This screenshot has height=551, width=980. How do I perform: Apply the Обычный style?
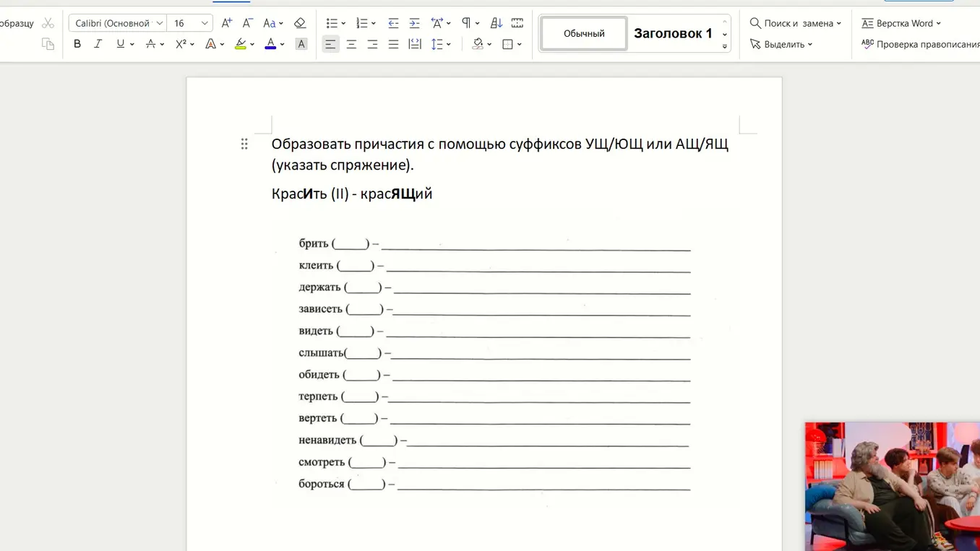(584, 33)
